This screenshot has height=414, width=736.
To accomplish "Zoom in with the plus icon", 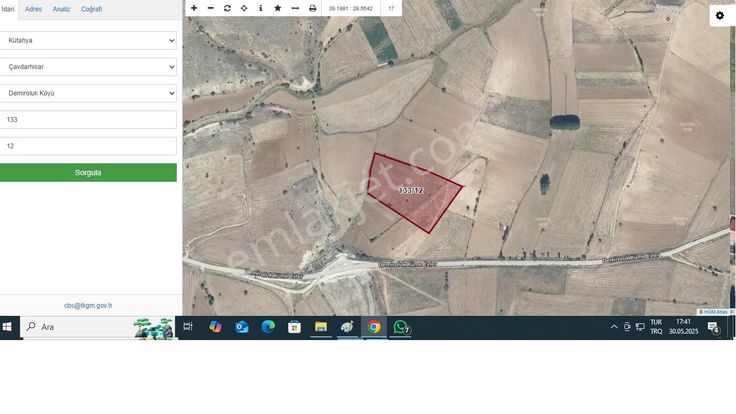I will pyautogui.click(x=194, y=8).
